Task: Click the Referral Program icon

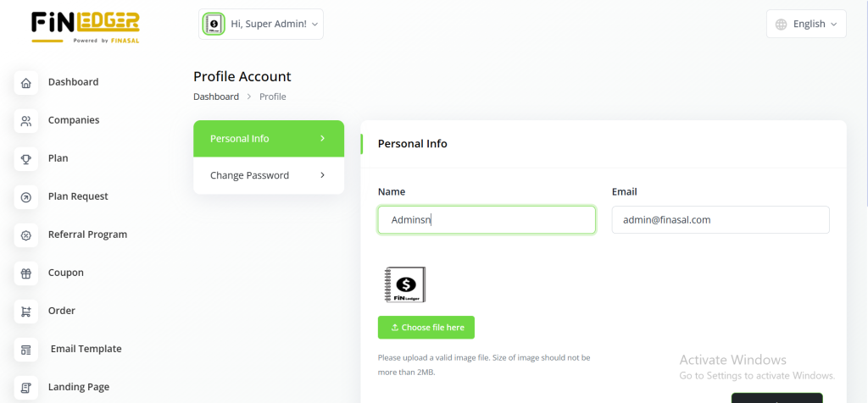Action: click(x=26, y=235)
